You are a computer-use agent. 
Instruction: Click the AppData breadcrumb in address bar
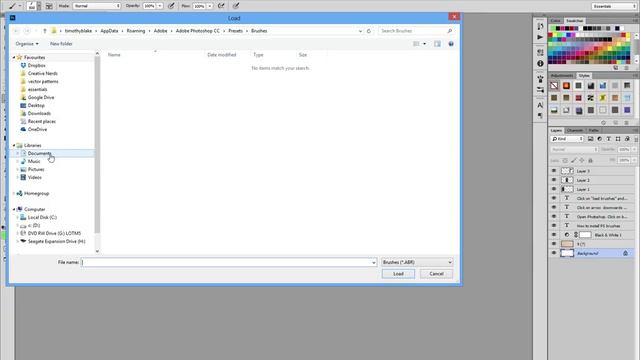(109, 31)
